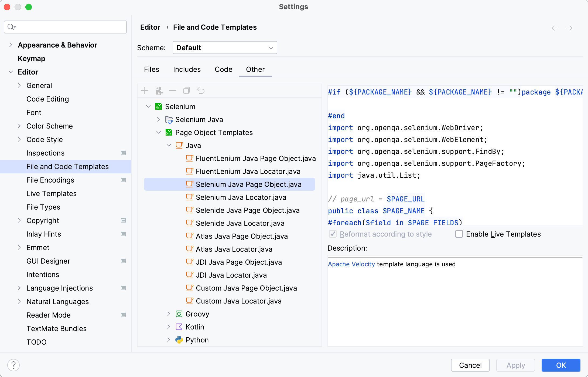588x377 pixels.
Task: Select the Includes tab
Action: click(x=187, y=69)
